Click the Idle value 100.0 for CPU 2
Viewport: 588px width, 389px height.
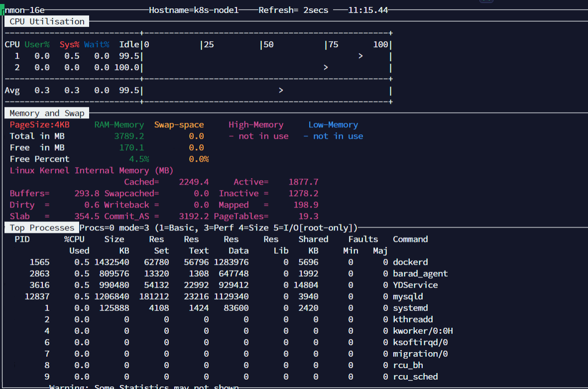pyautogui.click(x=127, y=68)
